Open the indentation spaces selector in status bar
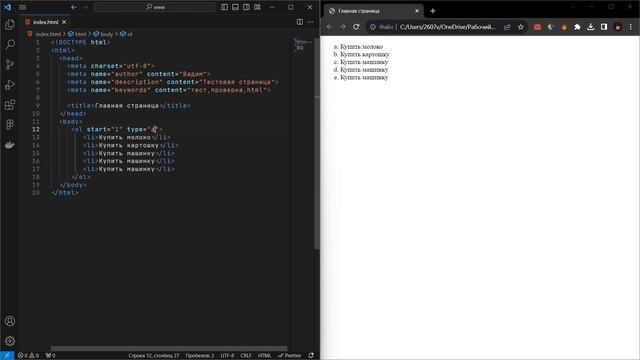The width and height of the screenshot is (640, 360). point(200,356)
